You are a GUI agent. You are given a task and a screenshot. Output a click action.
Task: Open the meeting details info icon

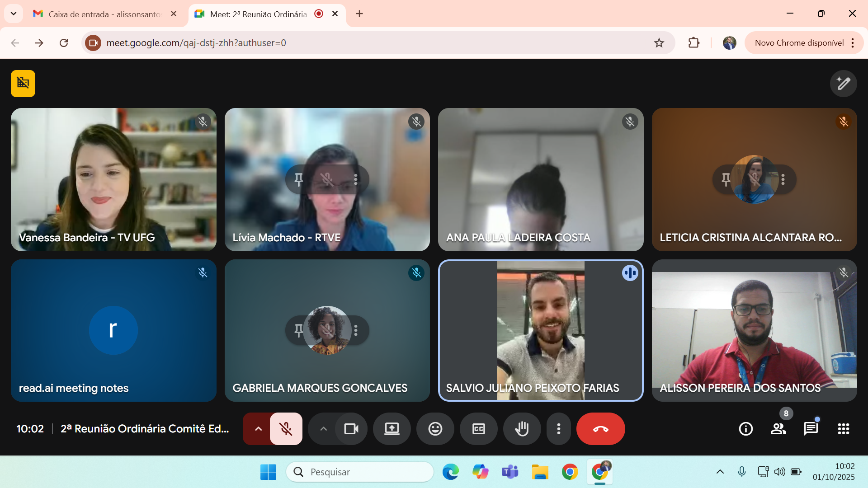[745, 429]
